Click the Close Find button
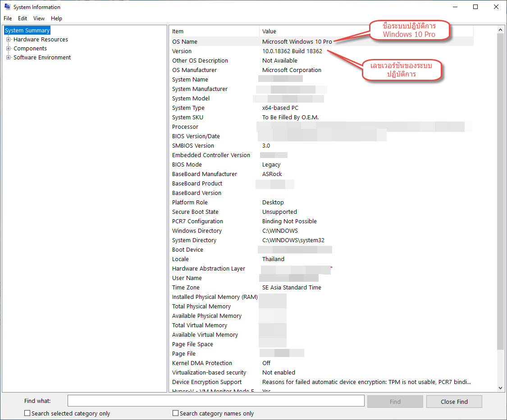 point(454,402)
